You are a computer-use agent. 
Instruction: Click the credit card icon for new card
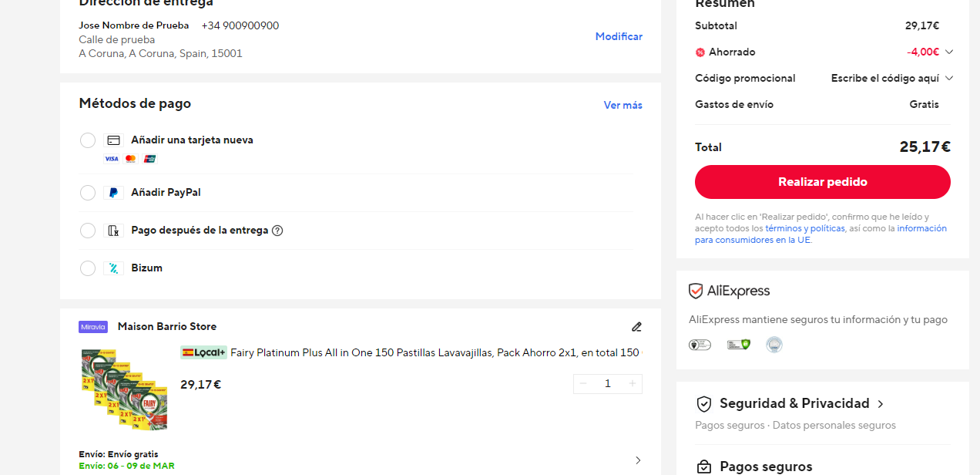point(113,140)
